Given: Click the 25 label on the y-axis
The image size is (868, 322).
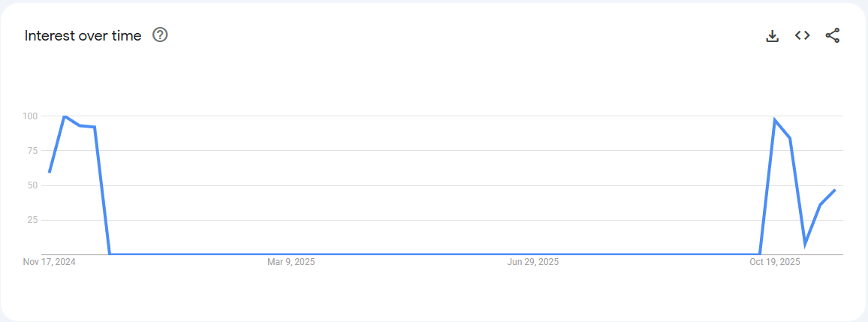Looking at the screenshot, I should [x=32, y=220].
